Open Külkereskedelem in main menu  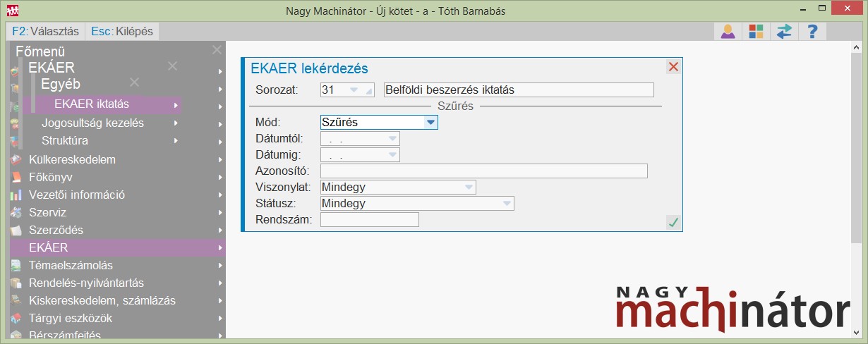point(117,160)
